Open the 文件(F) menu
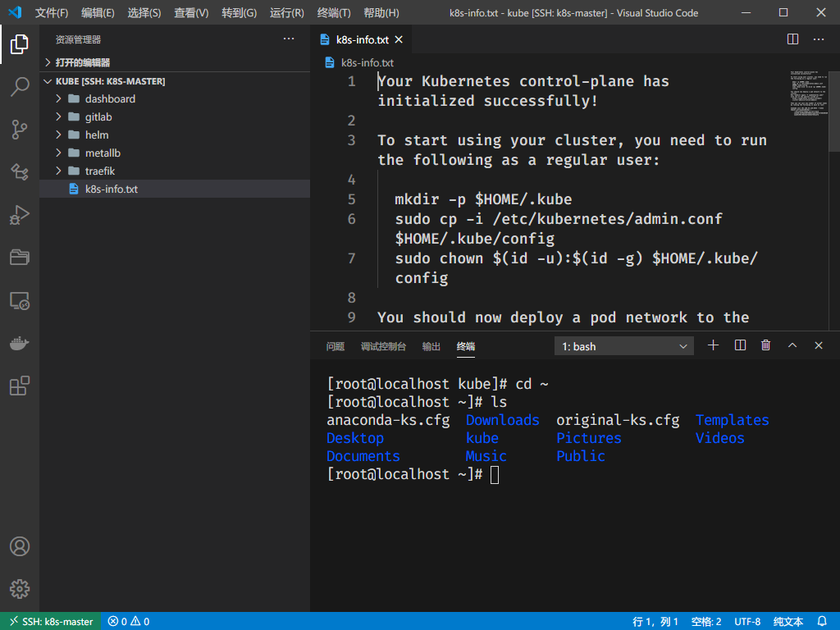The width and height of the screenshot is (840, 630). (52, 13)
